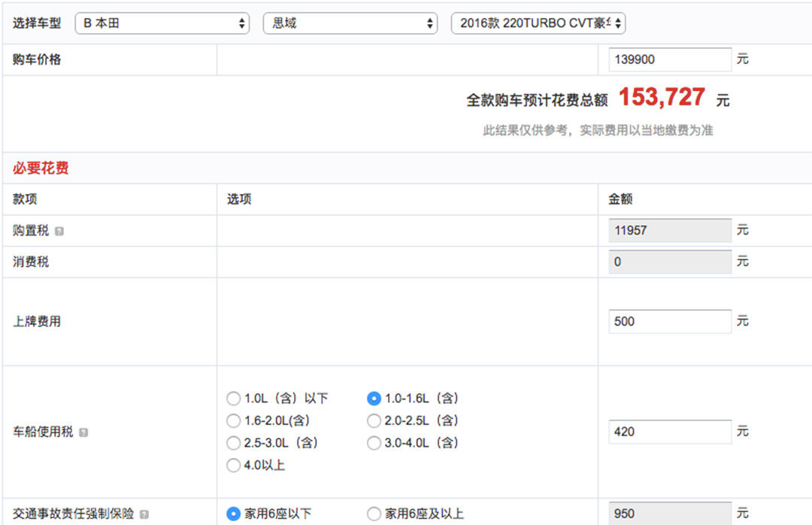Choose the 家用6座以下 insurance option
Viewport: 812px width, 525px height.
click(x=233, y=514)
